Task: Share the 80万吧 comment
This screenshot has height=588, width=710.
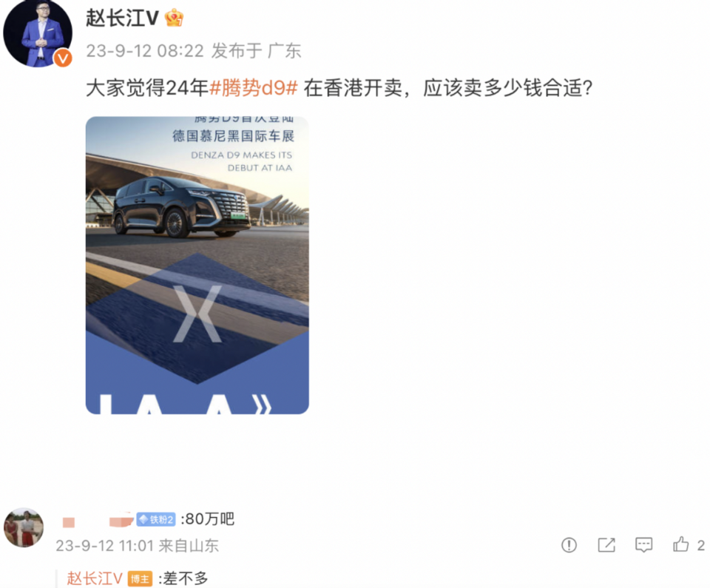Action: 606,545
